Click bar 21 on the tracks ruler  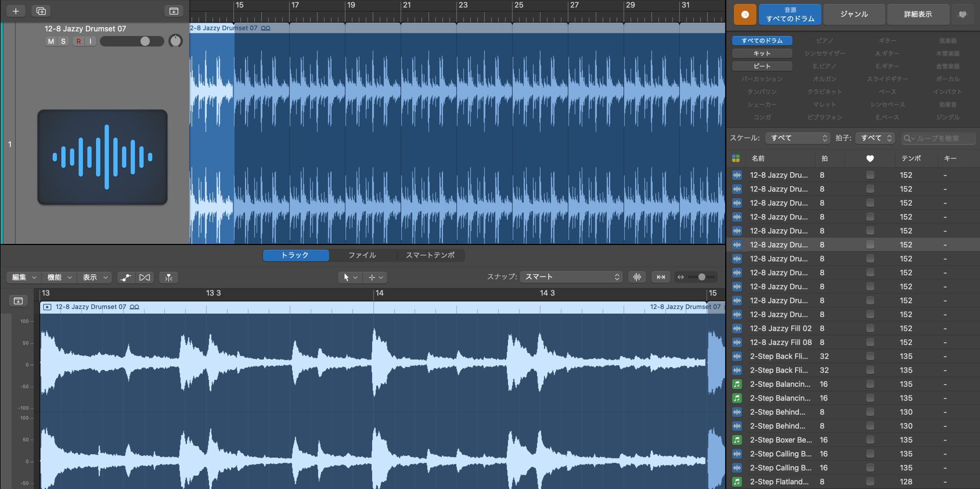407,5
